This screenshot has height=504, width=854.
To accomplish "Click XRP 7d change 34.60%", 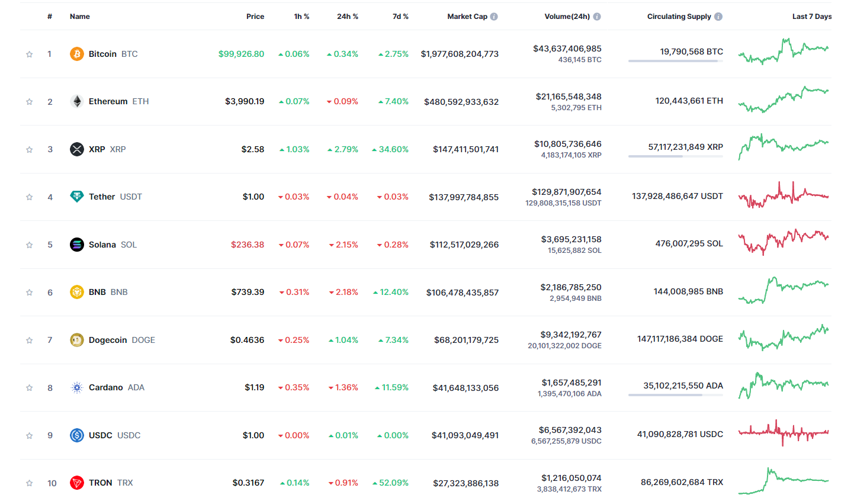I will pos(390,149).
